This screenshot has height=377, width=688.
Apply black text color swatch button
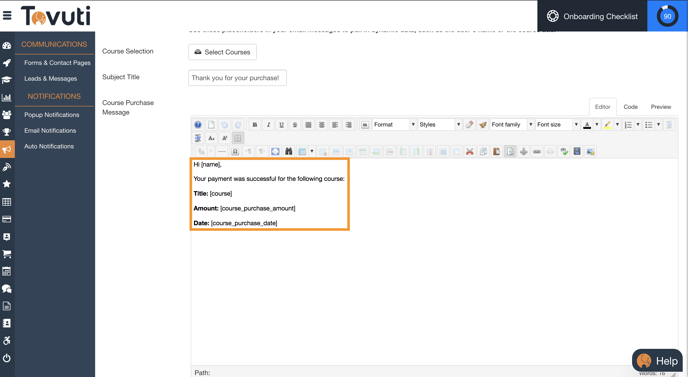click(x=587, y=125)
